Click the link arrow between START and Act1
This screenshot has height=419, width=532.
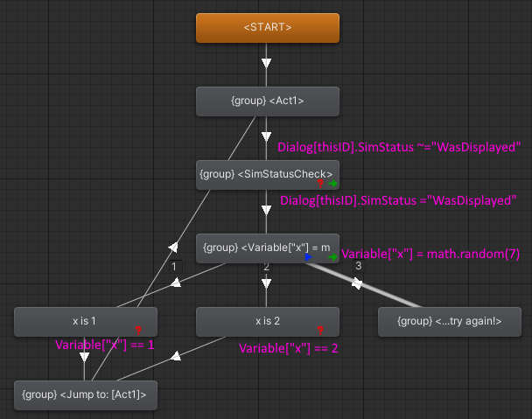coord(266,63)
